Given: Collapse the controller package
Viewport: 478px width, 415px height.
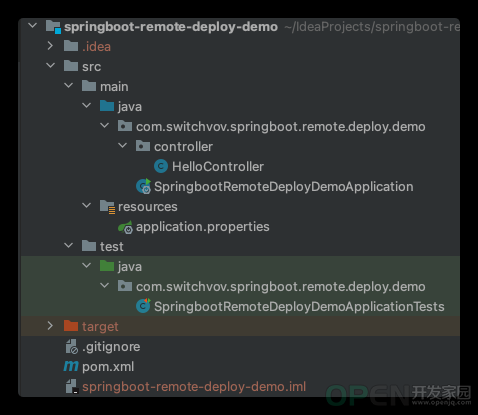Looking at the screenshot, I should 123,146.
